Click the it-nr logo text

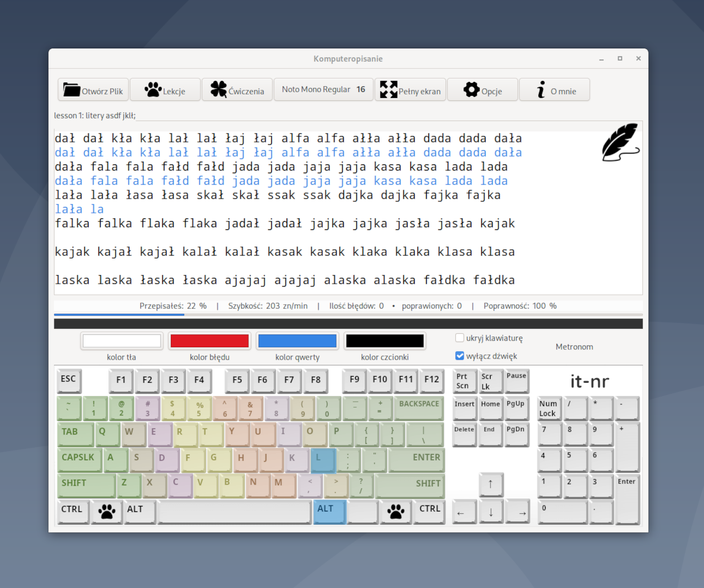click(590, 381)
